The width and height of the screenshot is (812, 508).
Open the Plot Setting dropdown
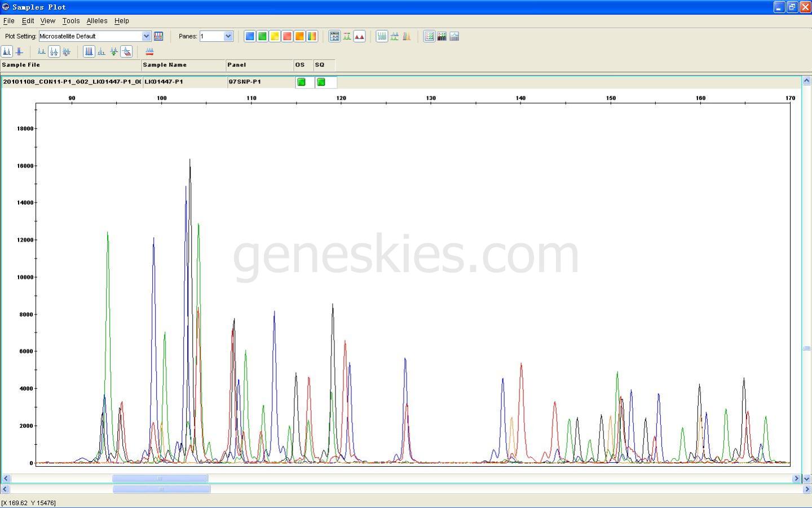pos(146,36)
